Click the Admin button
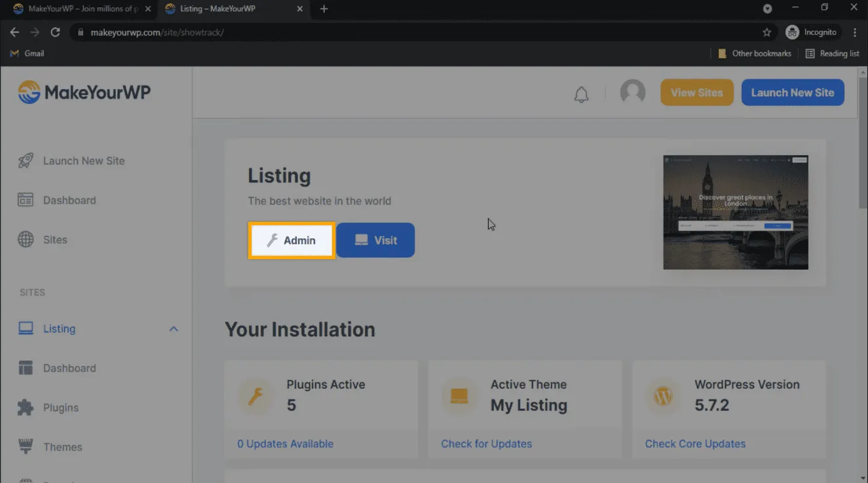Screen dimensions: 868x483 [x=292, y=240]
